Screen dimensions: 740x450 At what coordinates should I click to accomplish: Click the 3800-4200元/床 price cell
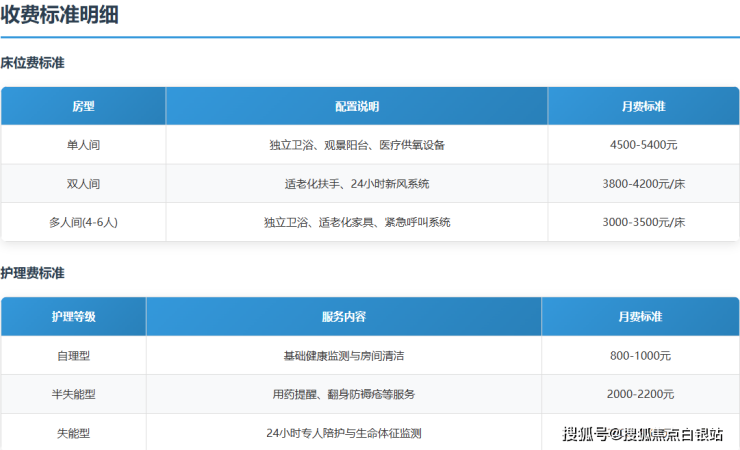click(643, 184)
